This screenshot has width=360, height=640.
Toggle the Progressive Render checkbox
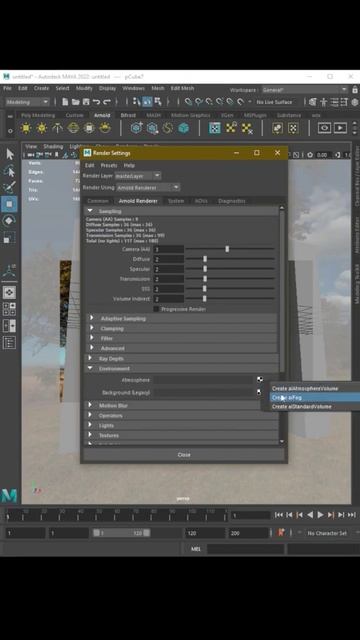pyautogui.click(x=156, y=309)
